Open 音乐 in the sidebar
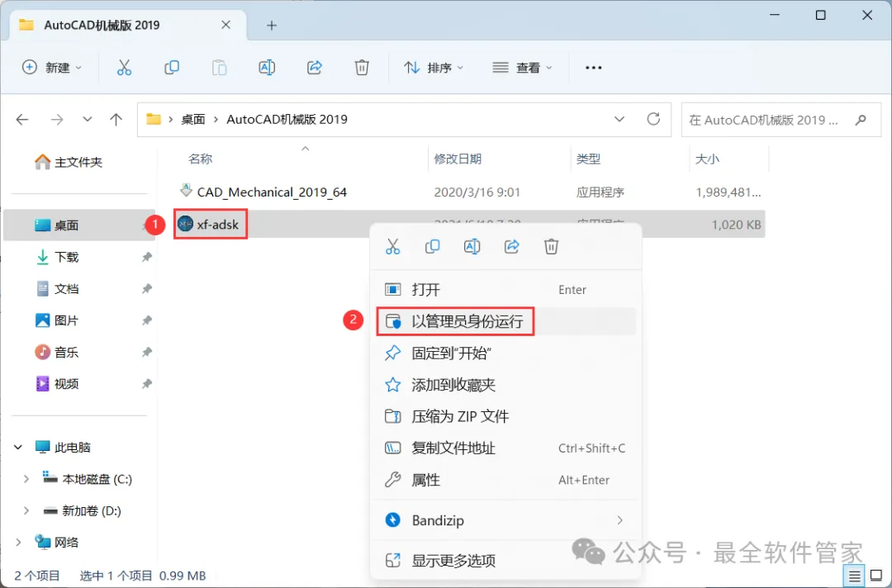Screen dimensions: 892x588 tap(67, 353)
